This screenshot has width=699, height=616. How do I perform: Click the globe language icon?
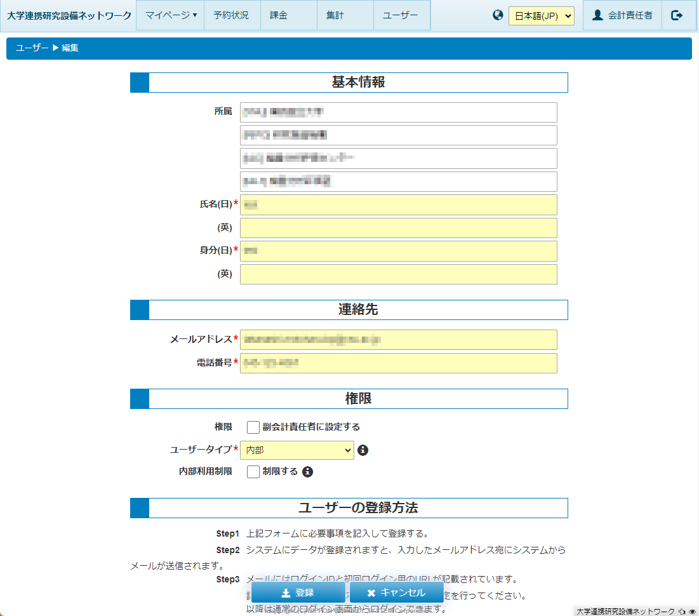click(498, 15)
